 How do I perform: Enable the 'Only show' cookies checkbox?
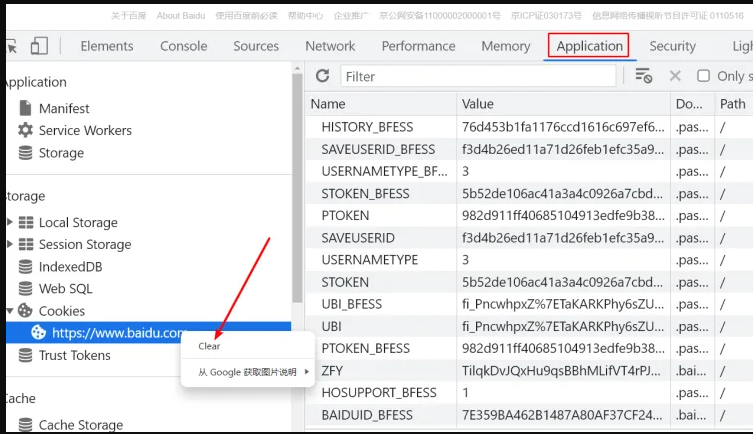tap(704, 76)
